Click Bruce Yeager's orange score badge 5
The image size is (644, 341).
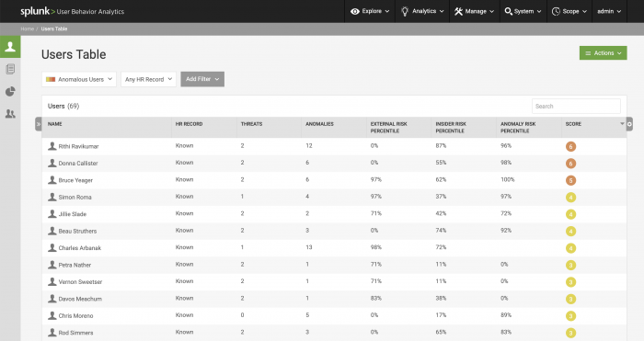click(x=570, y=180)
